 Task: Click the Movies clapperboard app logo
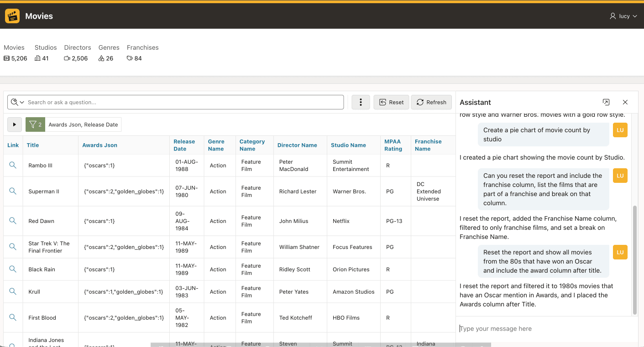click(12, 16)
